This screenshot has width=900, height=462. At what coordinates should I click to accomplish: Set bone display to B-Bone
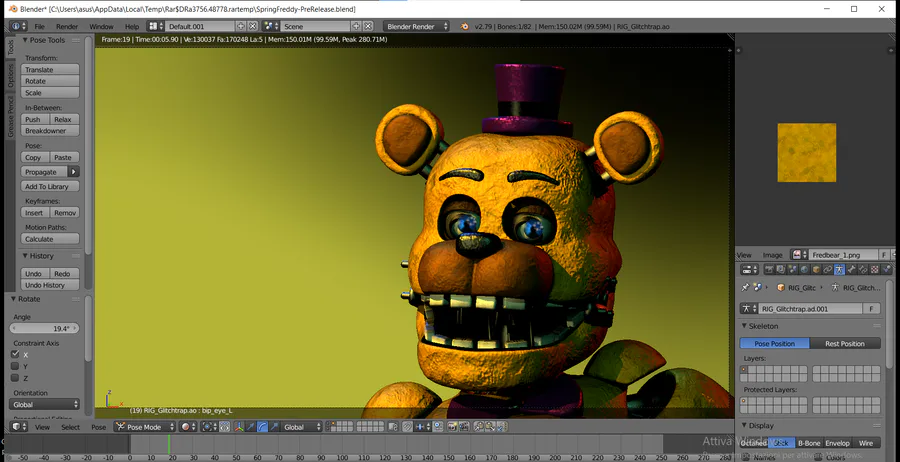809,443
